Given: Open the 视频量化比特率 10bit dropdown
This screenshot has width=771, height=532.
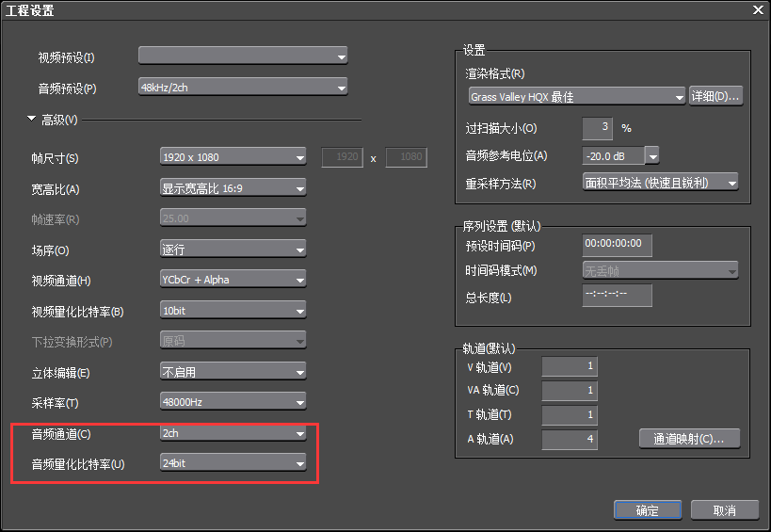Looking at the screenshot, I should point(233,311).
